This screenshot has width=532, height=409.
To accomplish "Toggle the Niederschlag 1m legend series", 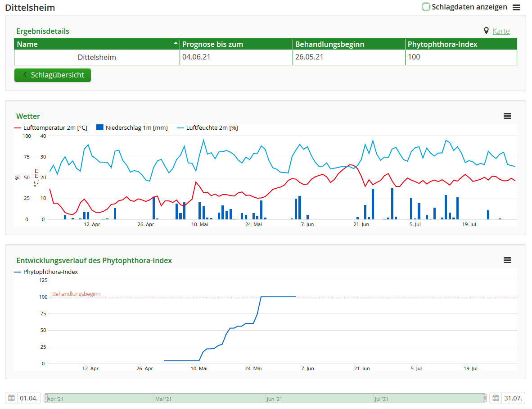I will 131,127.
